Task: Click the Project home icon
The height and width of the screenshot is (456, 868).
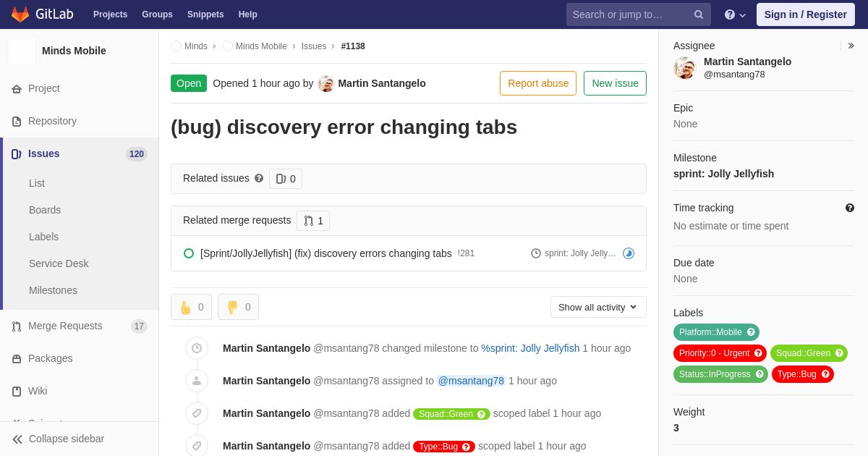Action: tap(17, 89)
